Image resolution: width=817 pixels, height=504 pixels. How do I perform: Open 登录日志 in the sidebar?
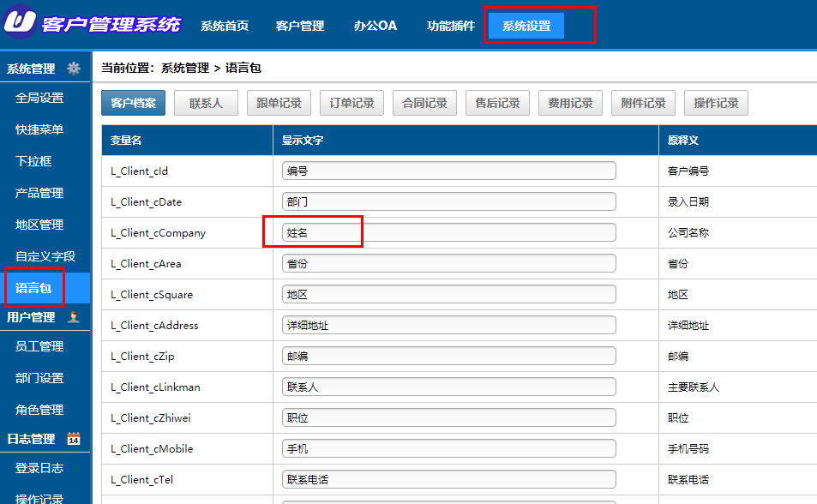39,468
